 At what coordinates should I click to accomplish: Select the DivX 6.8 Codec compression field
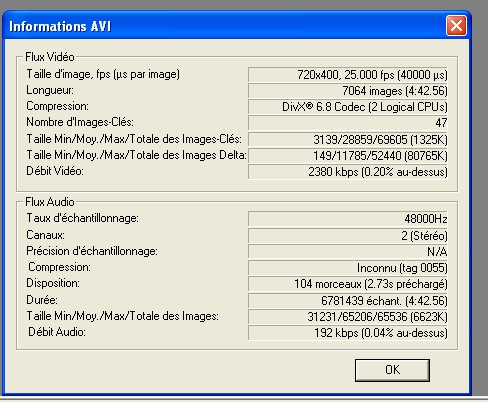[x=348, y=107]
